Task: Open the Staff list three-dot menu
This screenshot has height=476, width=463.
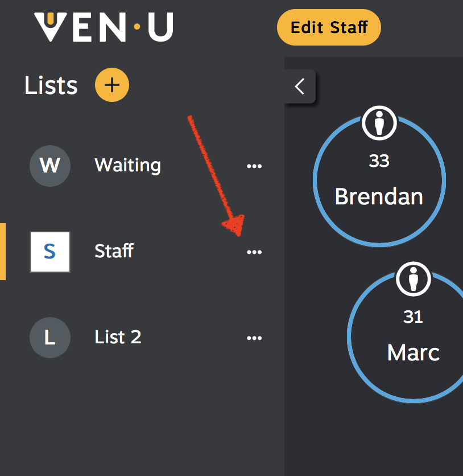Action: [254, 252]
